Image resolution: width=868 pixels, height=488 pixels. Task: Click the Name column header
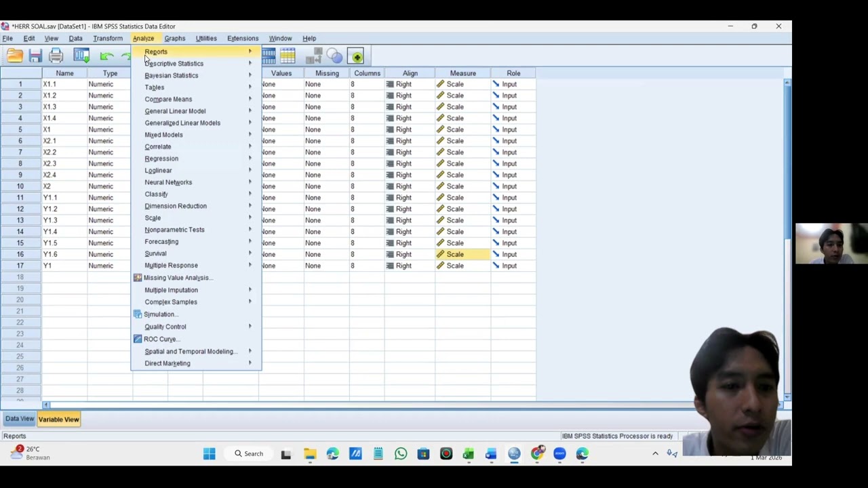click(64, 73)
